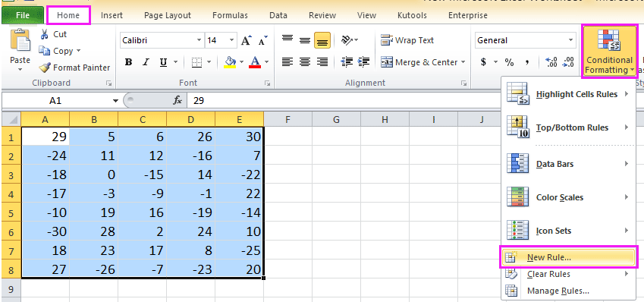Toggle Bold formatting
Screen dimensions: 644x302
(x=128, y=62)
